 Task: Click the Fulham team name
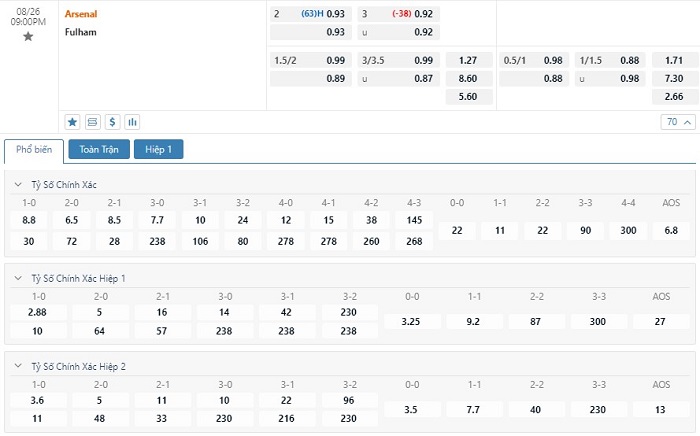tap(80, 31)
